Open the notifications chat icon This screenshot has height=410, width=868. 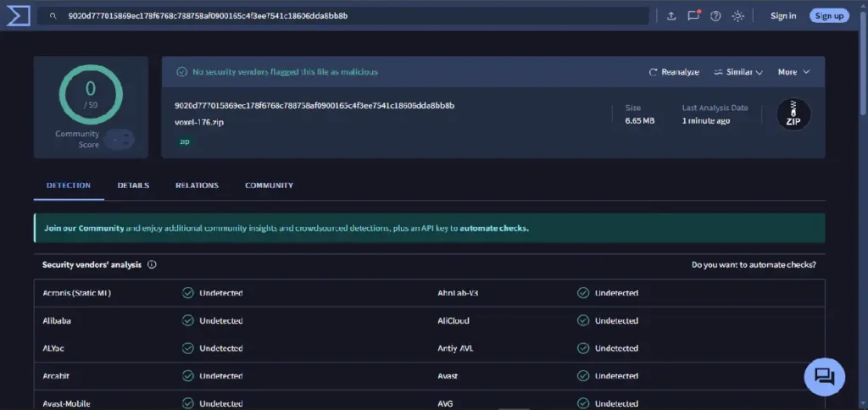693,16
